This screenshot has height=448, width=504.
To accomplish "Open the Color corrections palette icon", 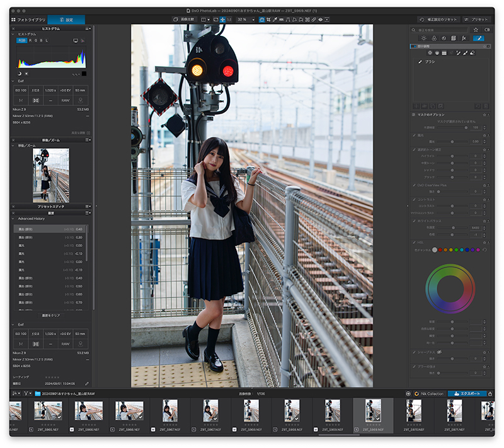I will pyautogui.click(x=434, y=38).
